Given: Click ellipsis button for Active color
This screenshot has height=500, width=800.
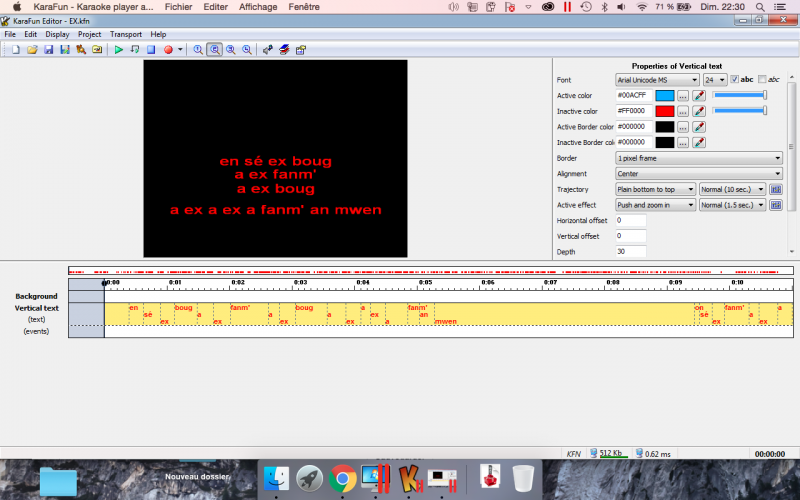Looking at the screenshot, I should 683,95.
